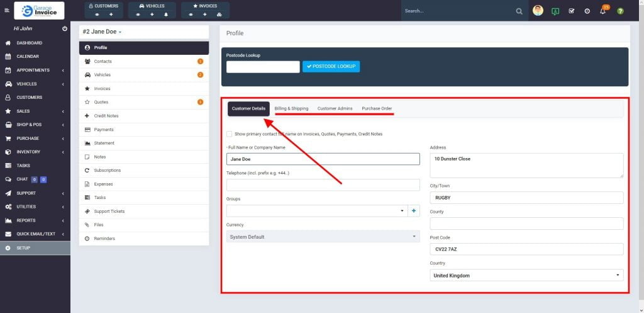Go to Dashboard in the sidebar
Screen dimensions: 644x313
click(x=29, y=43)
